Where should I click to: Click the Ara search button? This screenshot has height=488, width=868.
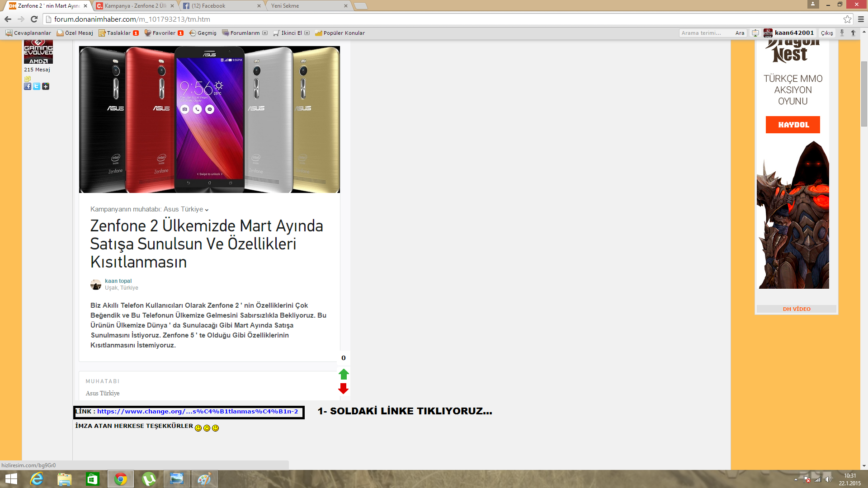(x=740, y=33)
